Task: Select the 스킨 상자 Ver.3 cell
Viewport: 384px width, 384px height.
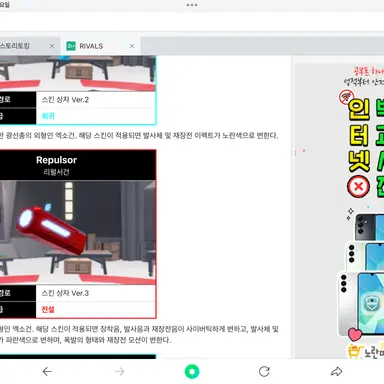Action: point(95,293)
